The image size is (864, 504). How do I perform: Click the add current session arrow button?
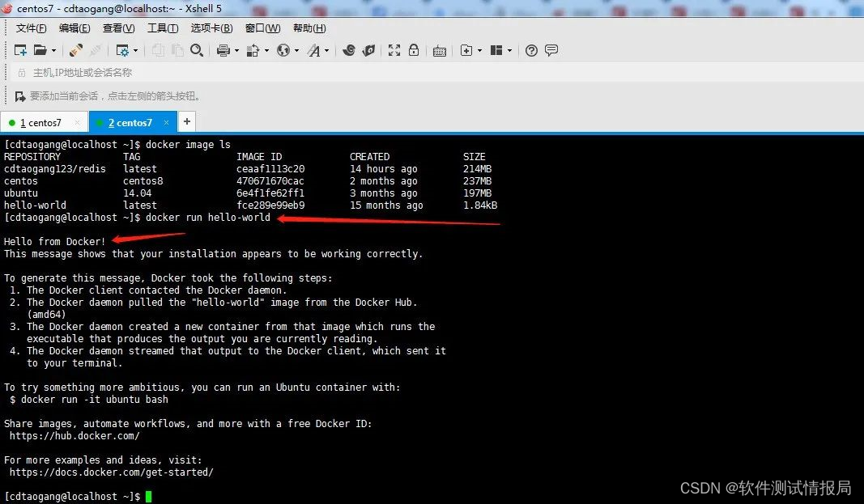(20, 96)
